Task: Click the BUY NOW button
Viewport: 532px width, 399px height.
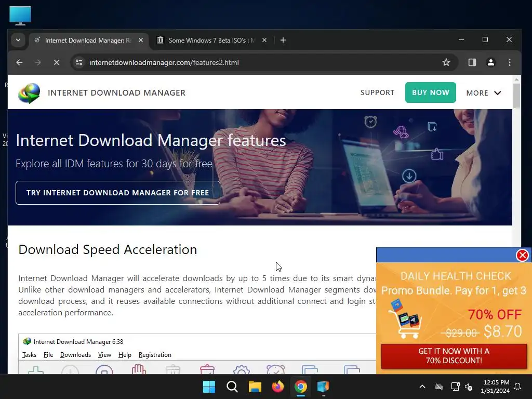Action: [431, 92]
